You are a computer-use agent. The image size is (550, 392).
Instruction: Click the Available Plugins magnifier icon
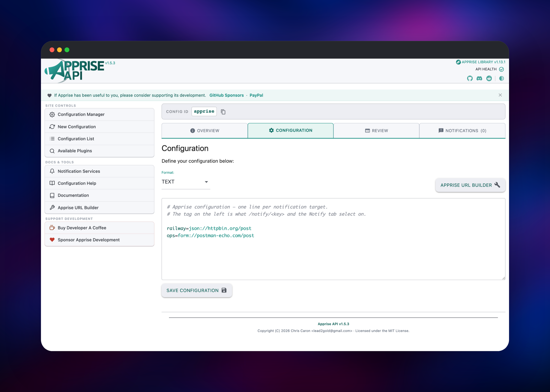pos(52,151)
